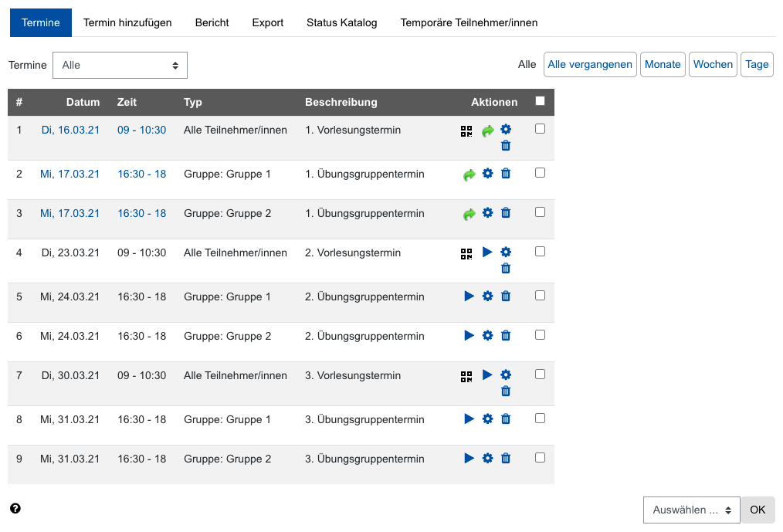Open the help icon at the bottom left
The height and width of the screenshot is (532, 783).
(16, 509)
